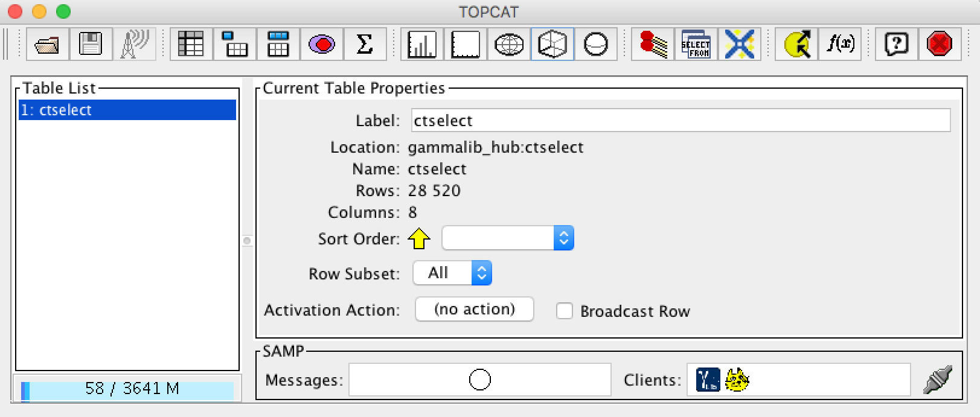The height and width of the screenshot is (417, 980).
Task: Open the cube plot window
Action: tap(552, 44)
